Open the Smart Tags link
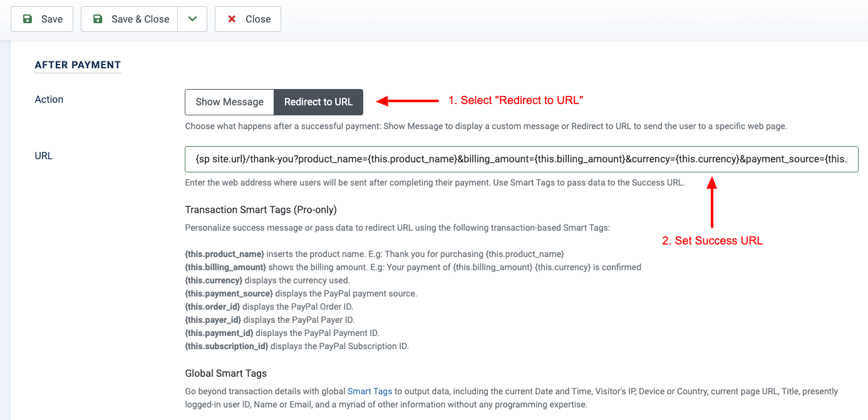 coord(369,391)
